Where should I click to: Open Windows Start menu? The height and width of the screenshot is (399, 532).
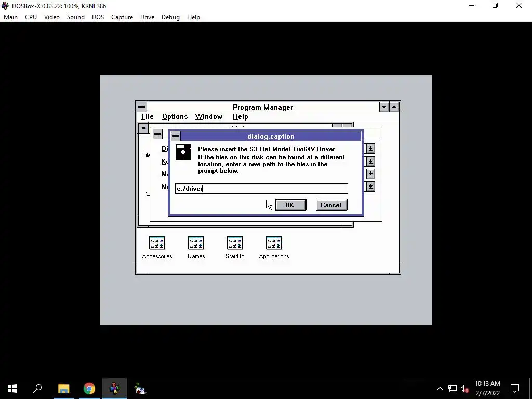pyautogui.click(x=12, y=389)
